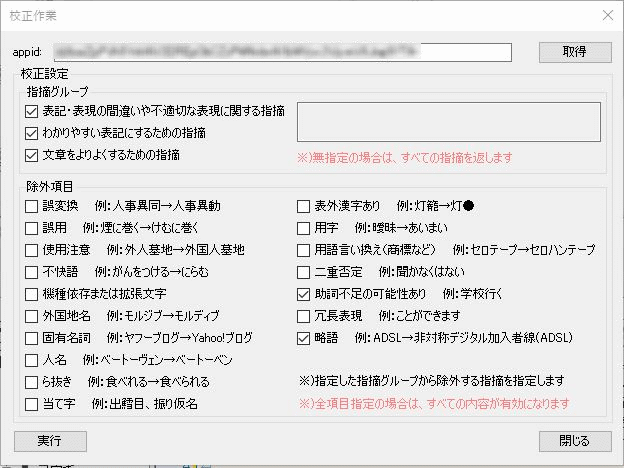The width and height of the screenshot is (624, 468).
Task: Click the 除外項目 group label
Action: [x=50, y=186]
